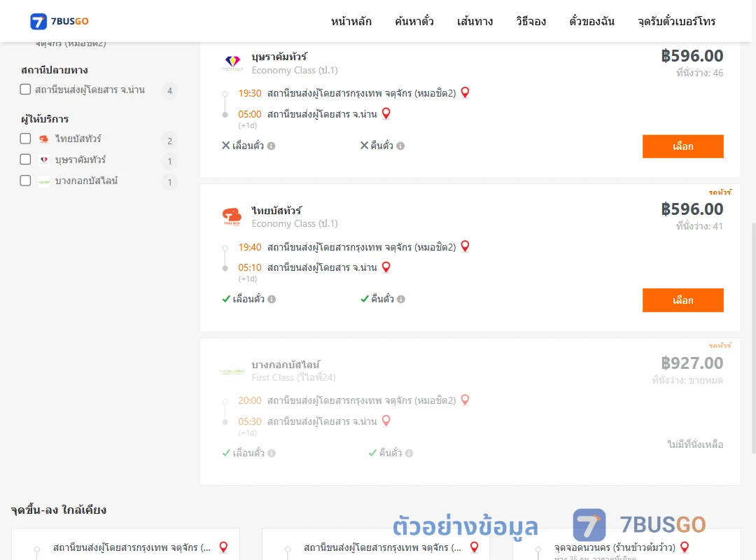The image size is (756, 560).
Task: Open the จุดรับตั๋วเบอร์โทร menu item
Action: coord(676,21)
